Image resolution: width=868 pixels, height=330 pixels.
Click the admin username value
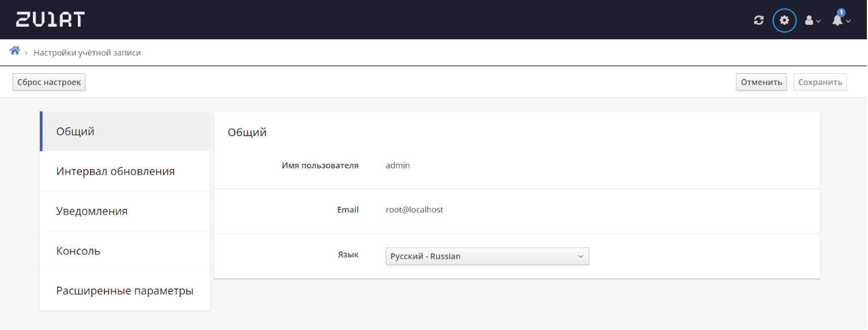pos(398,166)
